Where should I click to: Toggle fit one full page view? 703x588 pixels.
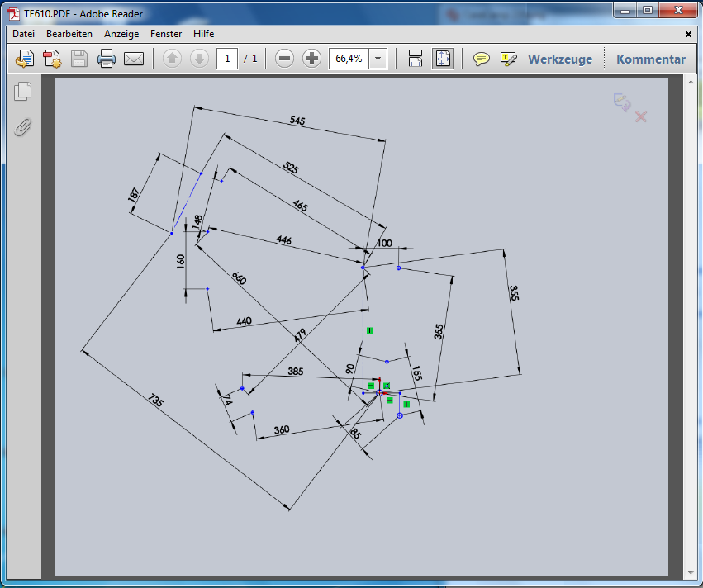click(443, 59)
